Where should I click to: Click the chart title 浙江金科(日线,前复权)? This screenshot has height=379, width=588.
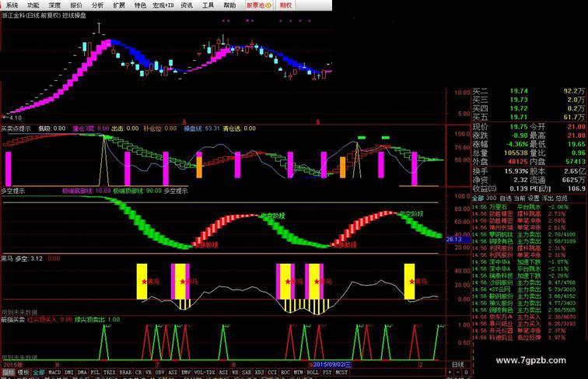pyautogui.click(x=31, y=16)
